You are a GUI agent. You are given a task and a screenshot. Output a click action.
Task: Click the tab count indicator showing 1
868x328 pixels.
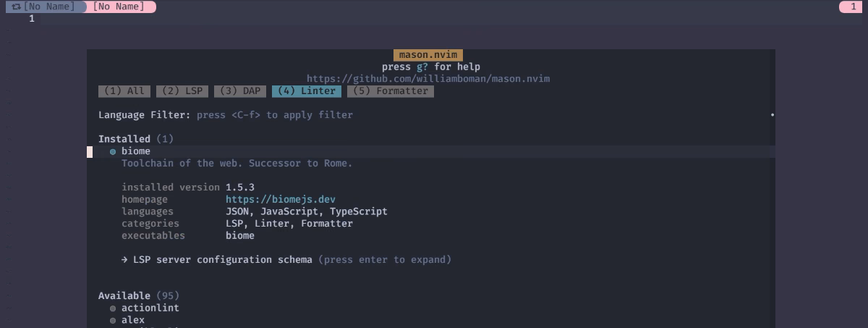pos(854,7)
